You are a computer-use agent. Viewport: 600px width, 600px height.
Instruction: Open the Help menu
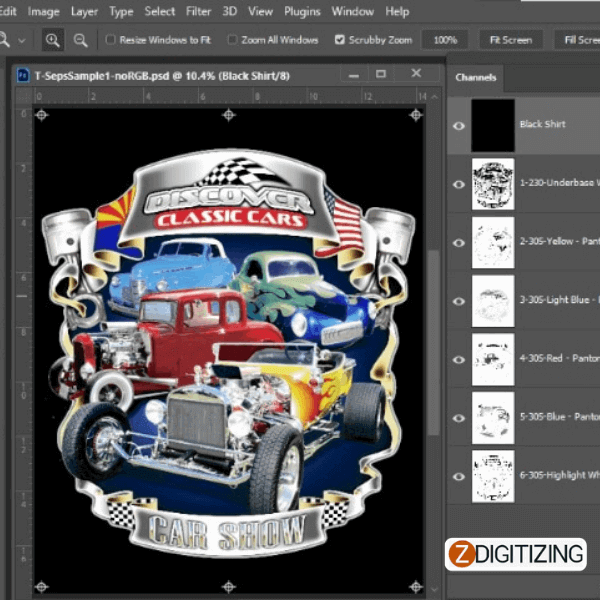(x=397, y=12)
